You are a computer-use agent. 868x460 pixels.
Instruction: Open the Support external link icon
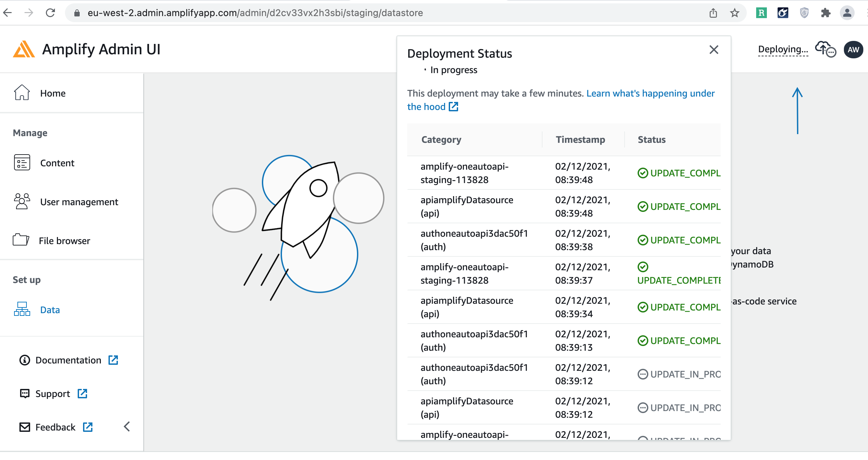click(82, 393)
